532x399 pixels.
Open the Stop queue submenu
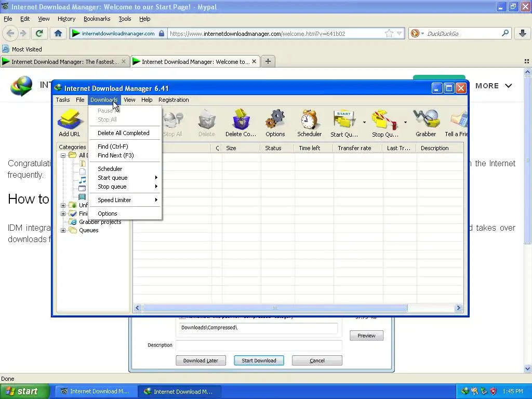pos(125,187)
